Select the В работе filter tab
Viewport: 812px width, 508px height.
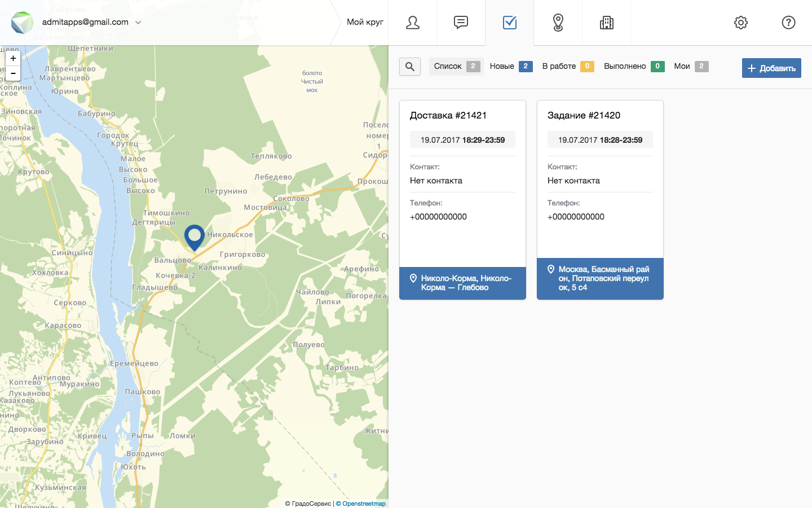[x=568, y=66]
